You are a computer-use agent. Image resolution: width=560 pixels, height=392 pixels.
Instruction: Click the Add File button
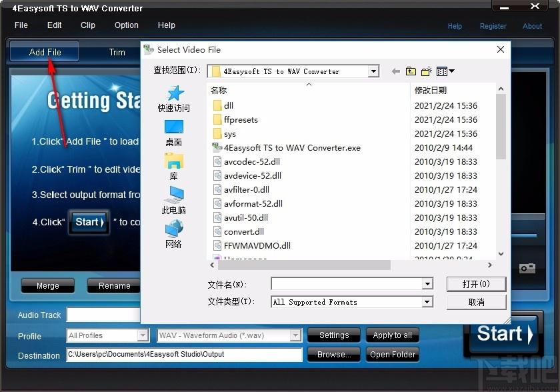tap(45, 52)
